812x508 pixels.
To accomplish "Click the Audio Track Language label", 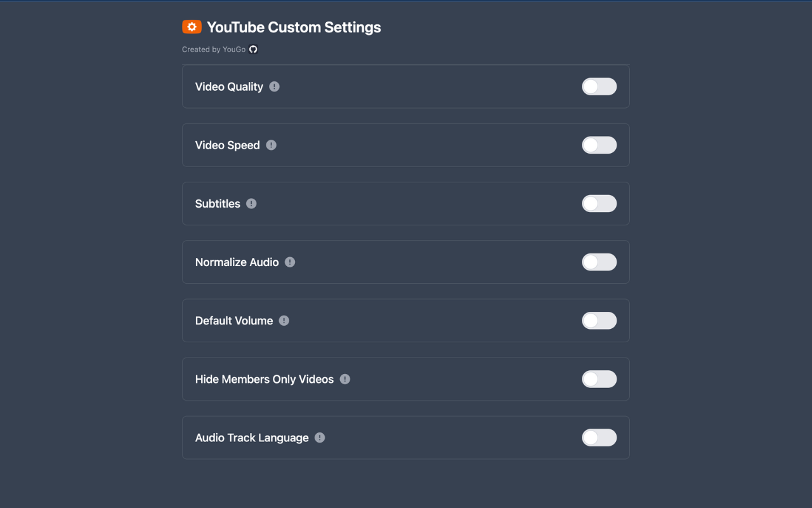I will tap(252, 438).
